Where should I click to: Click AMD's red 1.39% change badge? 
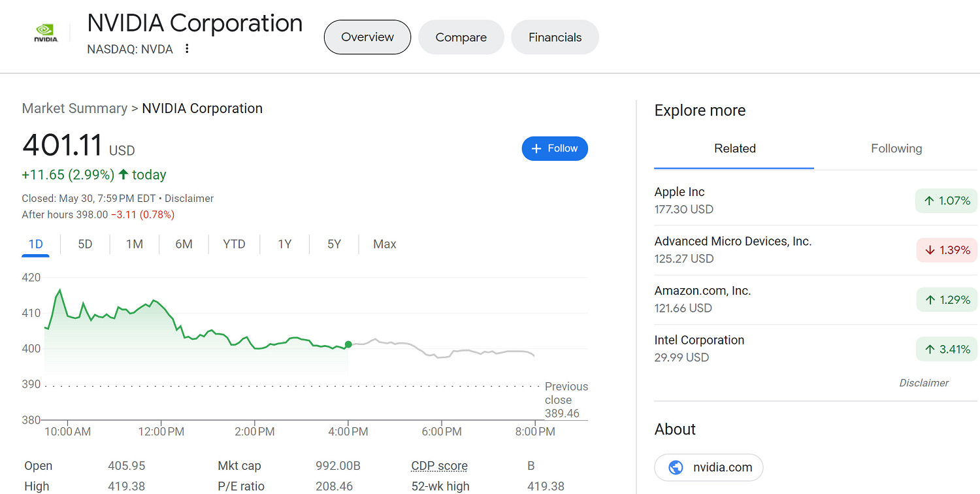(x=946, y=250)
